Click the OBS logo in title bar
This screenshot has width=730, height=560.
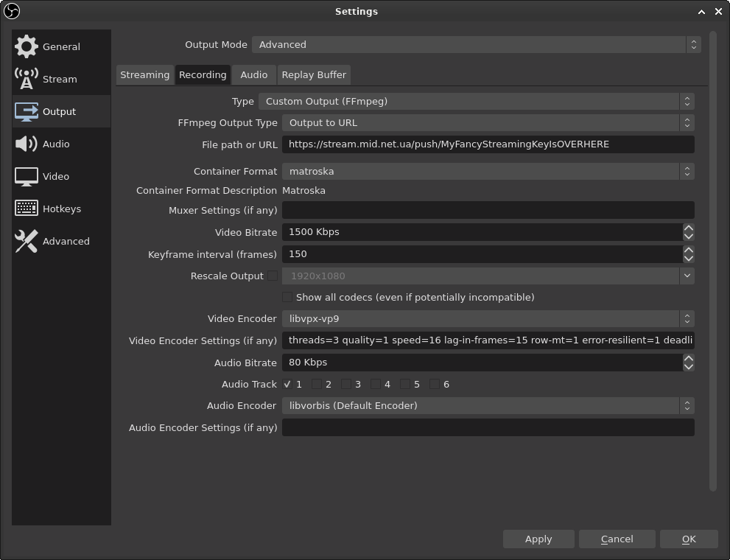tap(12, 11)
